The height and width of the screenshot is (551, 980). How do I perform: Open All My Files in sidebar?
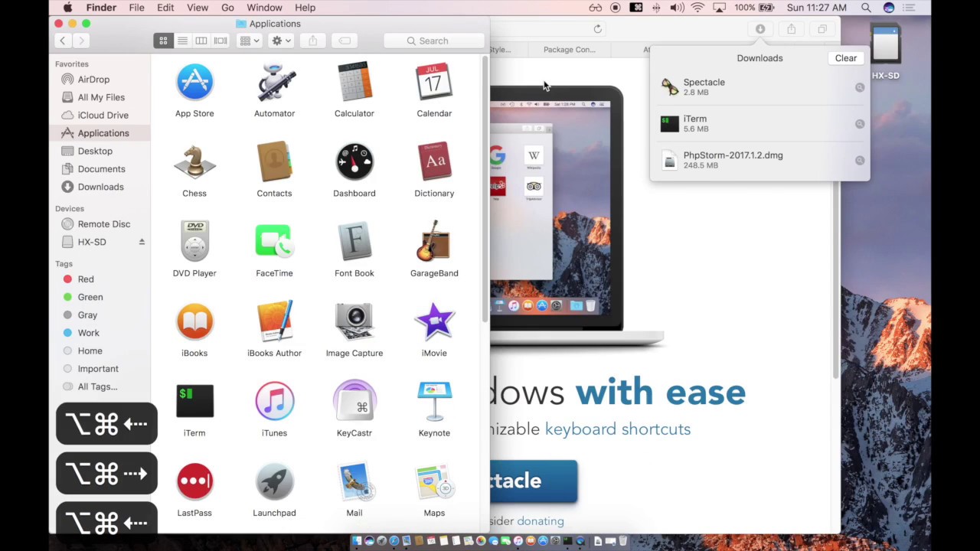101,97
